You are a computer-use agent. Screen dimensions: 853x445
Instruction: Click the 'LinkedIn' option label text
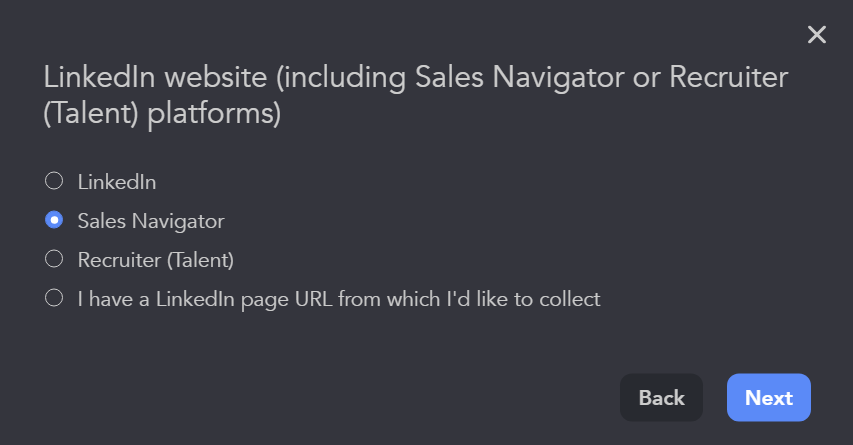click(117, 182)
